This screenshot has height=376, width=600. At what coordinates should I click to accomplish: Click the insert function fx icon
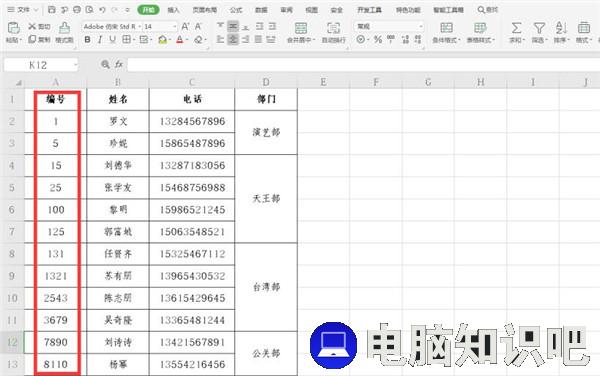(119, 64)
